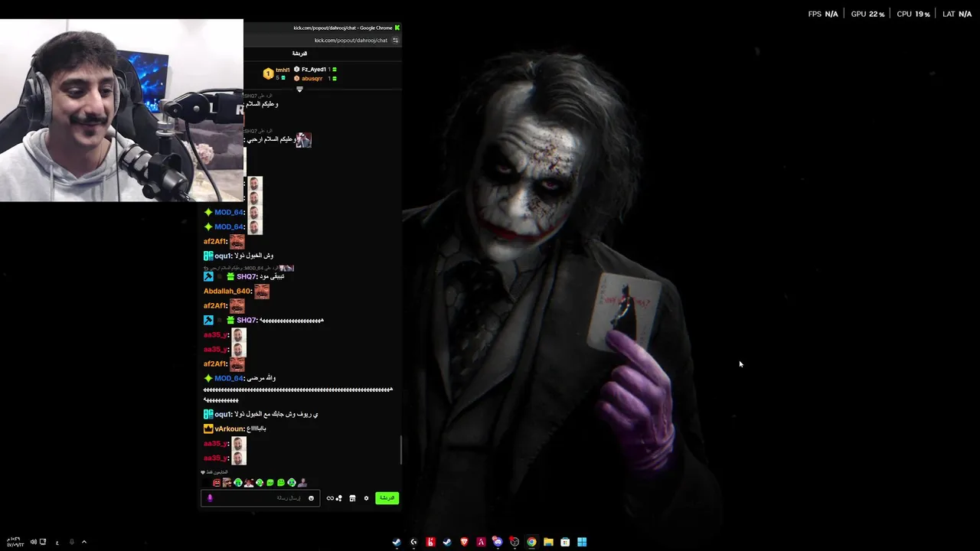980x551 pixels.
Task: Click the first oqu1 username
Action: tap(223, 256)
